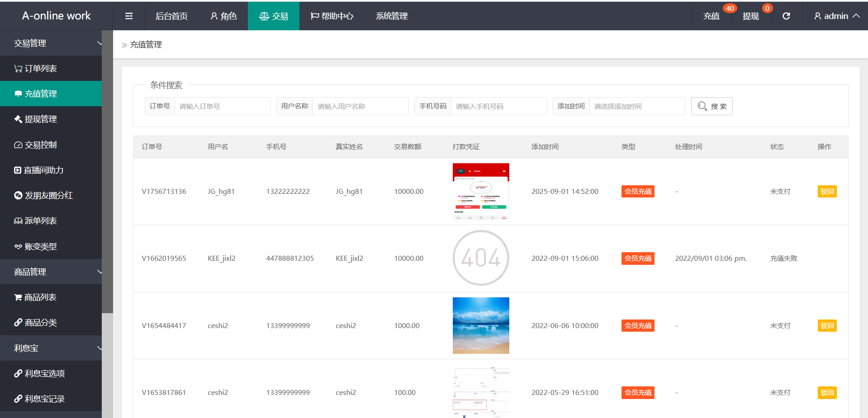The width and height of the screenshot is (868, 418).
Task: Switch to the 系统管理 top tab
Action: click(x=392, y=16)
